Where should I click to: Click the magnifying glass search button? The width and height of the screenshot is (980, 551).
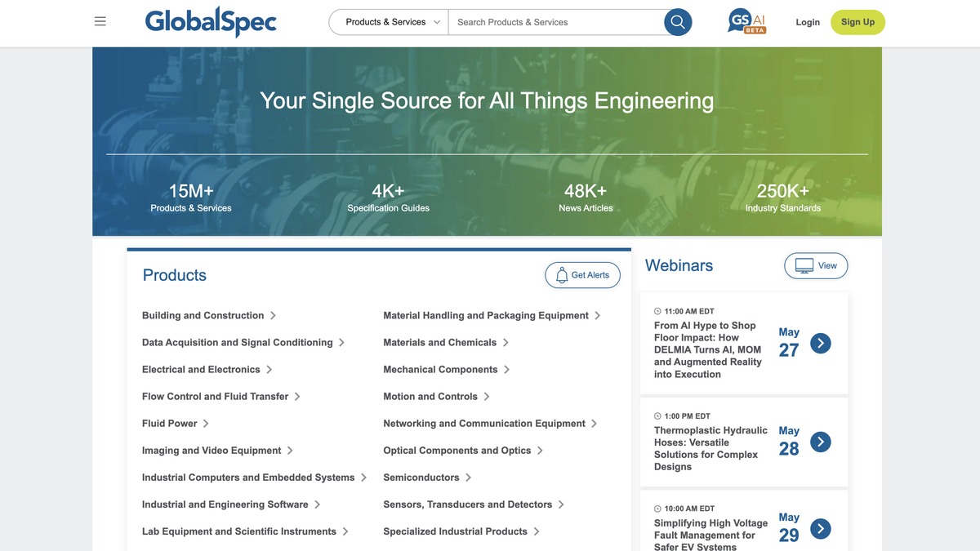678,22
